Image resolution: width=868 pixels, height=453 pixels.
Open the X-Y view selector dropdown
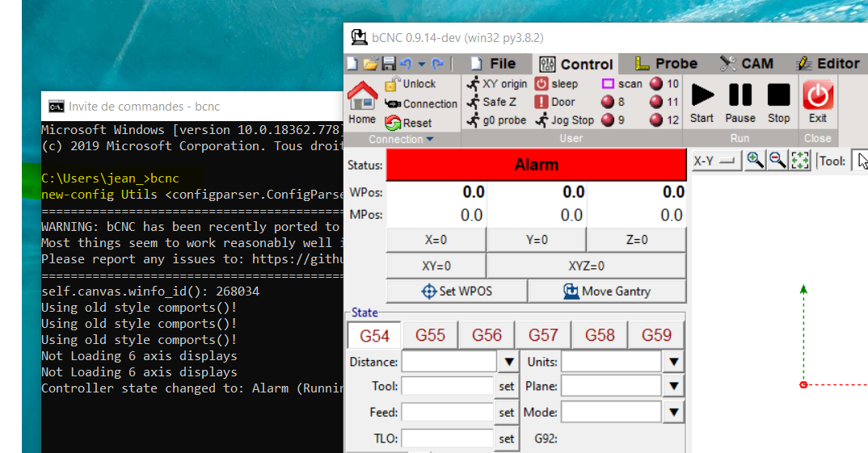[716, 161]
